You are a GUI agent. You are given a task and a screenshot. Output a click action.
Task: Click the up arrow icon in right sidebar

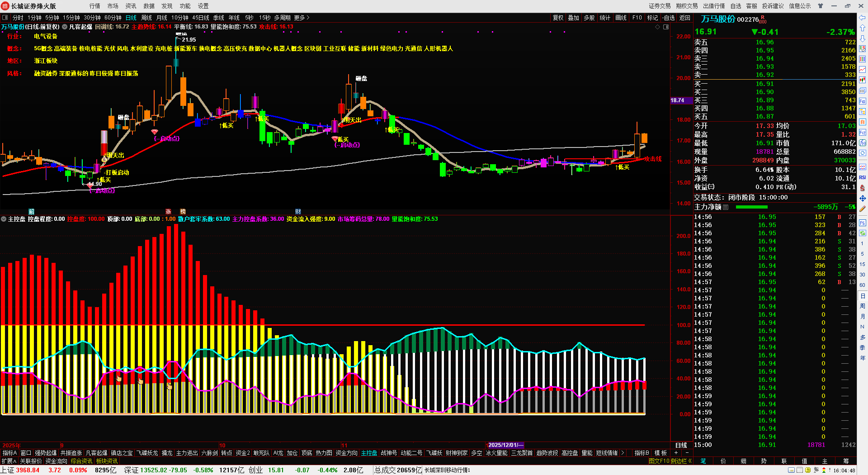(x=862, y=28)
